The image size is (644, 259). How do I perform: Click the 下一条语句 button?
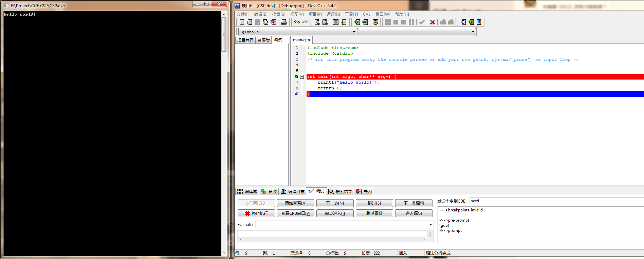click(x=414, y=203)
